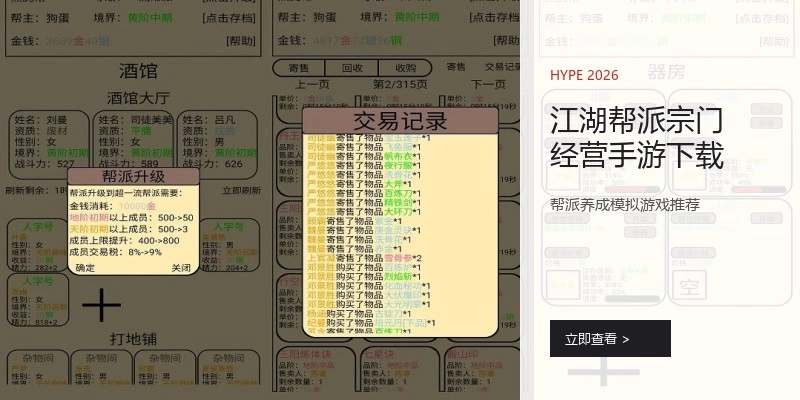The height and width of the screenshot is (400, 800).
Task: Click the 地阶初期以上成员 requirement line
Action: click(131, 218)
